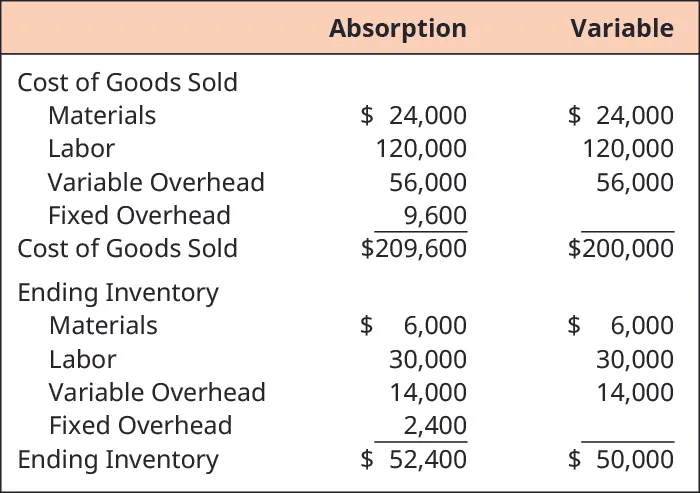The height and width of the screenshot is (493, 700).
Task: Click the Absorption column header
Action: [397, 28]
